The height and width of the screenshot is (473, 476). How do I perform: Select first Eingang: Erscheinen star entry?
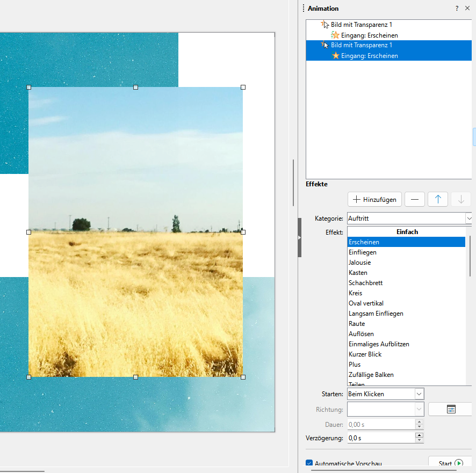tap(369, 35)
